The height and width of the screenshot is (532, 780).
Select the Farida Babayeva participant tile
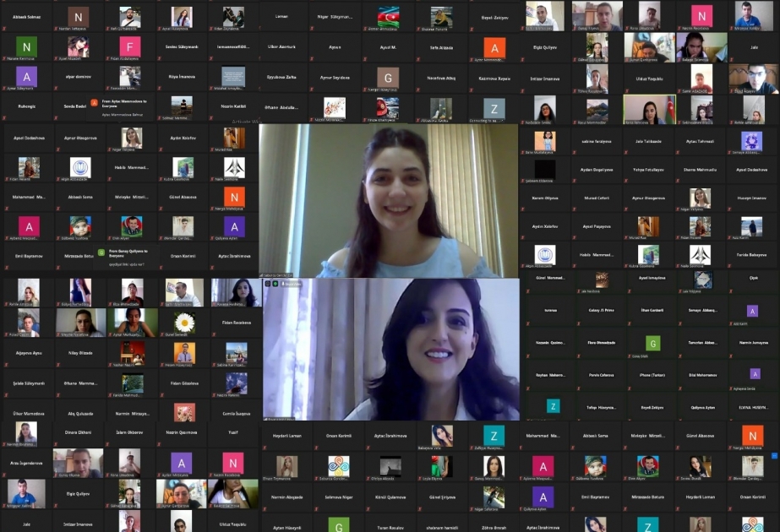click(751, 255)
